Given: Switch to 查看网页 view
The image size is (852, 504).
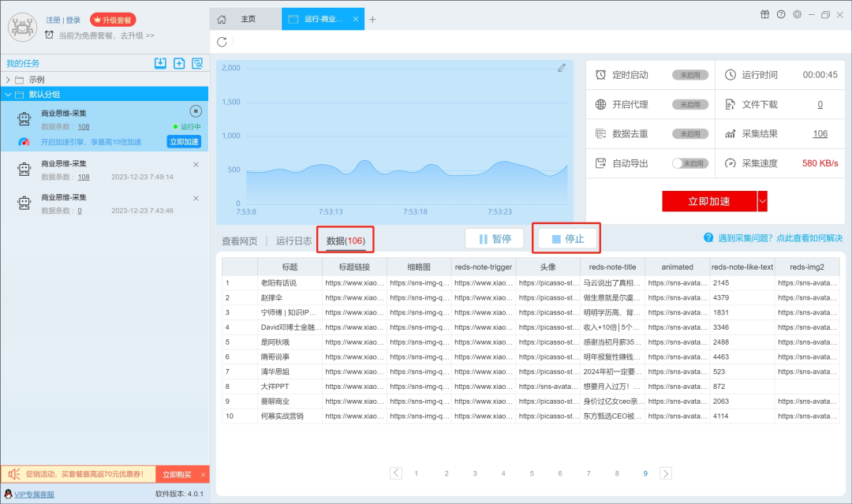Looking at the screenshot, I should click(240, 241).
